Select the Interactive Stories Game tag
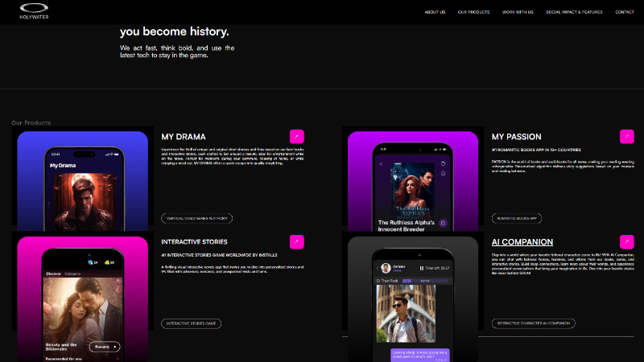644x362 pixels. [x=191, y=323]
